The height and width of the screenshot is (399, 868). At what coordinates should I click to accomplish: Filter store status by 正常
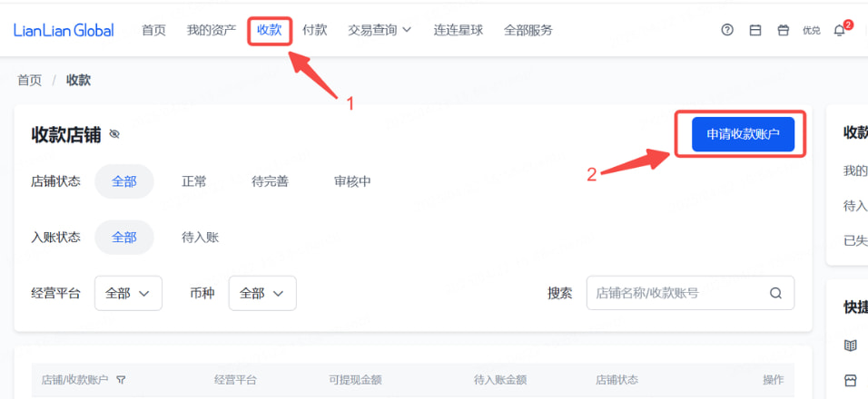click(x=193, y=181)
